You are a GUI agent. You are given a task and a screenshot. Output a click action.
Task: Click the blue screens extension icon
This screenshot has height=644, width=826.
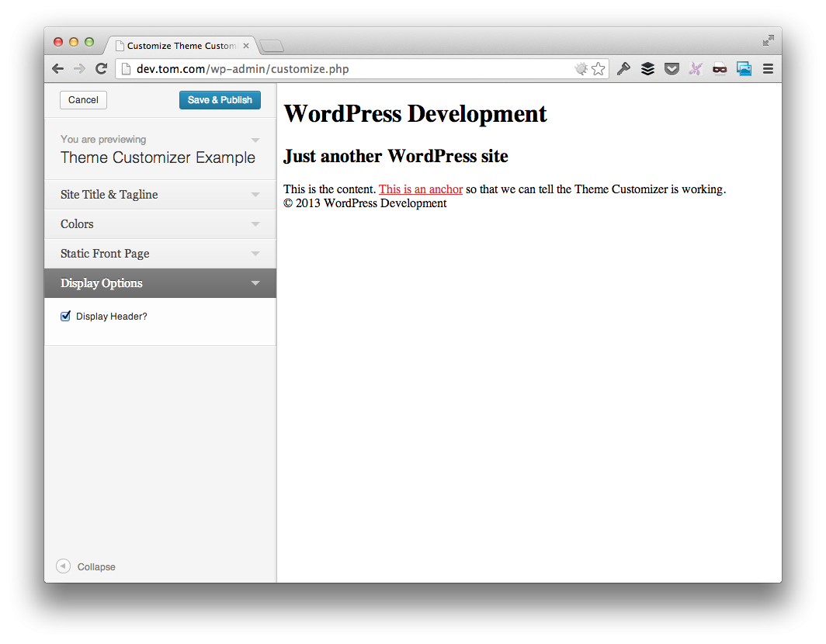pyautogui.click(x=744, y=69)
